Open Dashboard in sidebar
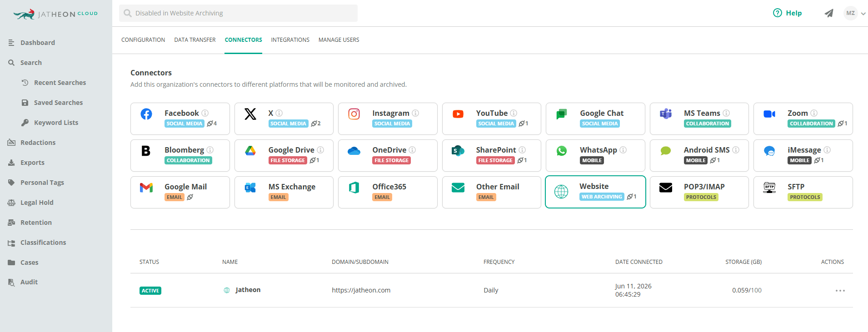The width and height of the screenshot is (868, 332). click(38, 43)
